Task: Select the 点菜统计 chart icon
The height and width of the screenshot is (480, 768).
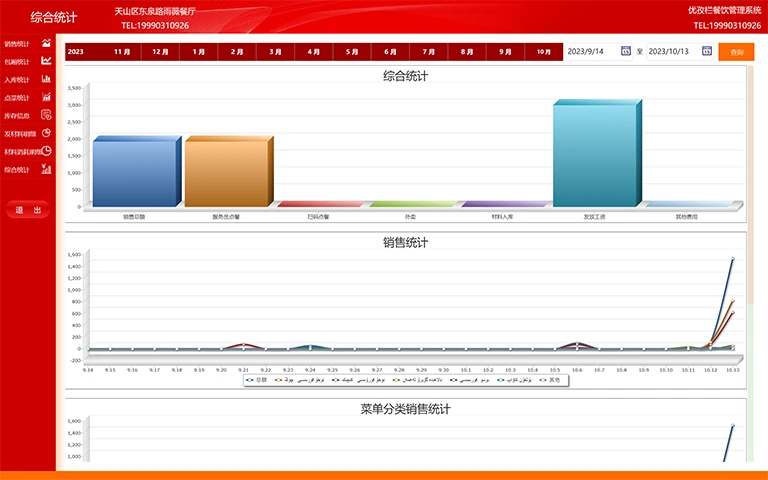Action: pyautogui.click(x=46, y=97)
